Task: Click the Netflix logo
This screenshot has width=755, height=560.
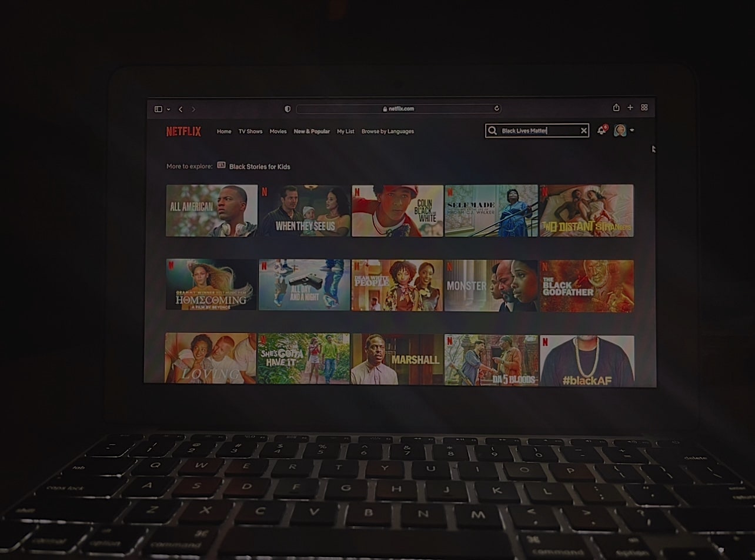Action: coord(183,131)
